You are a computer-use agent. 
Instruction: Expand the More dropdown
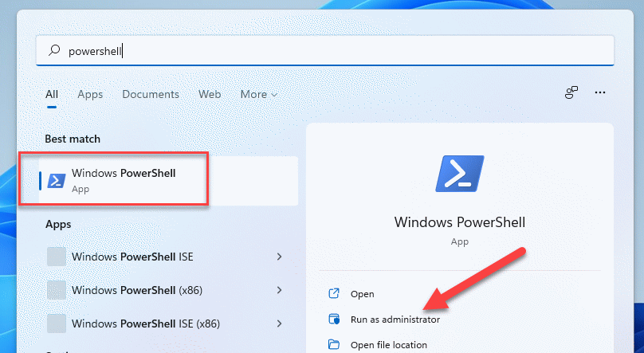coord(259,94)
